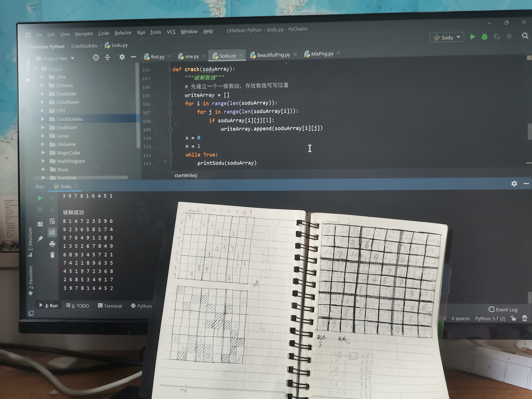The width and height of the screenshot is (532, 399).
Task: Rerun Sodu in Run panel
Action: (40, 198)
